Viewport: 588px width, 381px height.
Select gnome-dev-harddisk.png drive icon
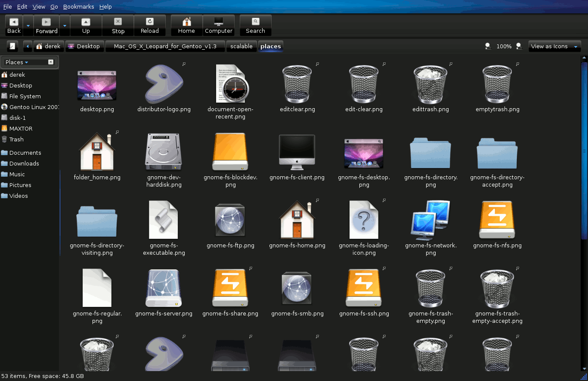[164, 152]
